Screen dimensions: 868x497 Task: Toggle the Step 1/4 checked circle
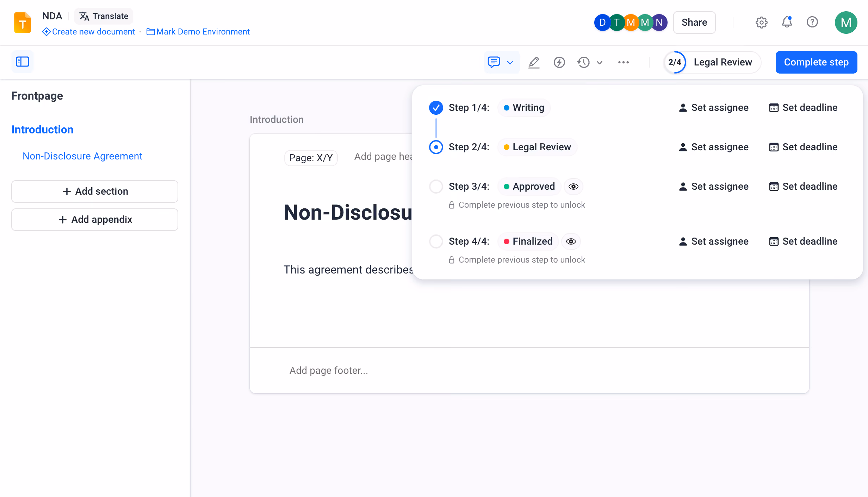[436, 108]
